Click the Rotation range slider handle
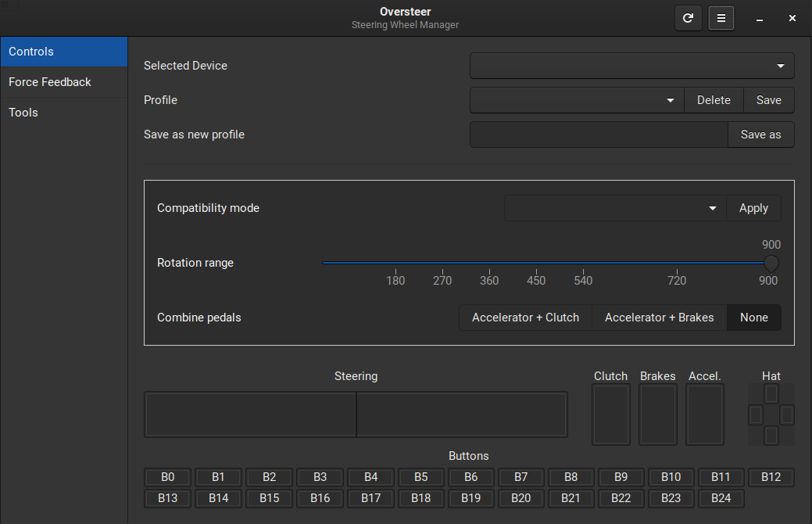The image size is (812, 524). click(771, 264)
